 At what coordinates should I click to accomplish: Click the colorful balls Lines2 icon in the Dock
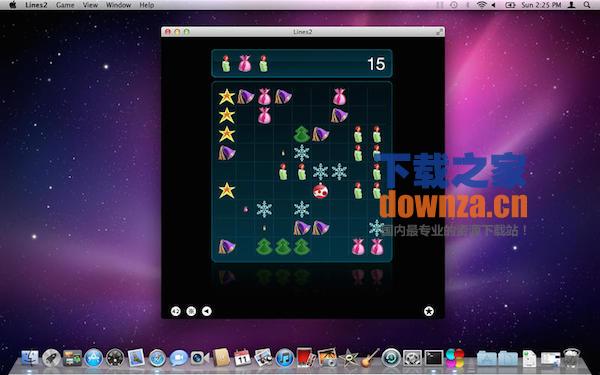coord(455,358)
